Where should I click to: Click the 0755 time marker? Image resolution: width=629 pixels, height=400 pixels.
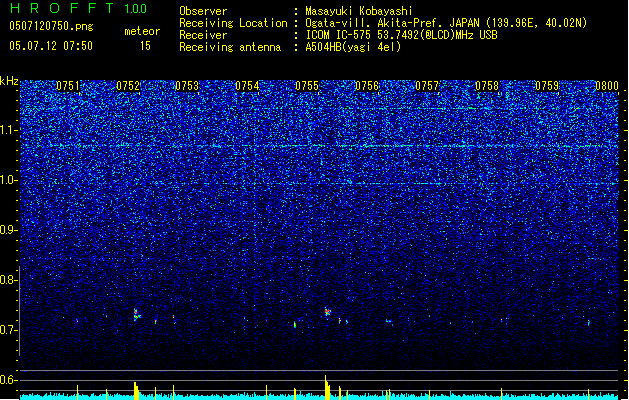click(307, 86)
